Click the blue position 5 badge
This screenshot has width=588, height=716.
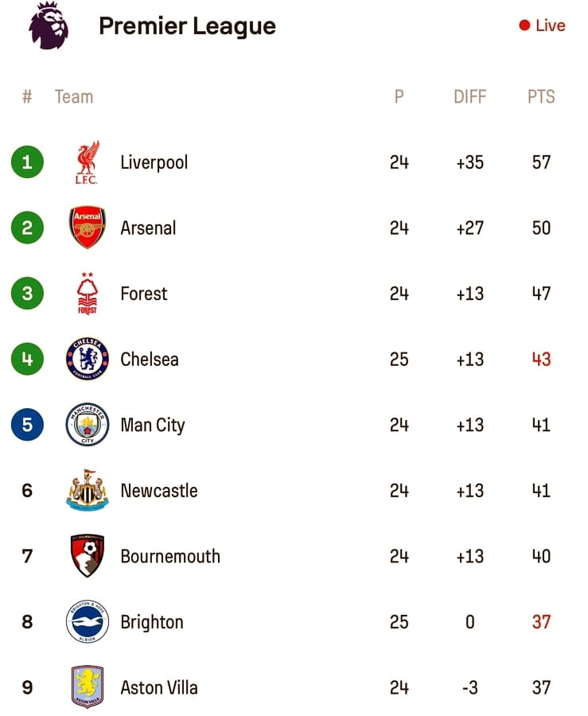click(27, 424)
